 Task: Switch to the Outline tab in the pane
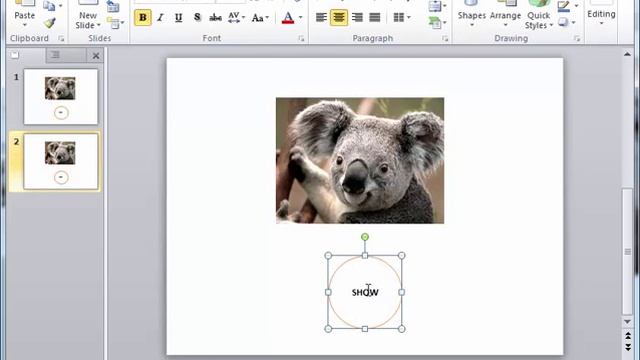pos(56,55)
